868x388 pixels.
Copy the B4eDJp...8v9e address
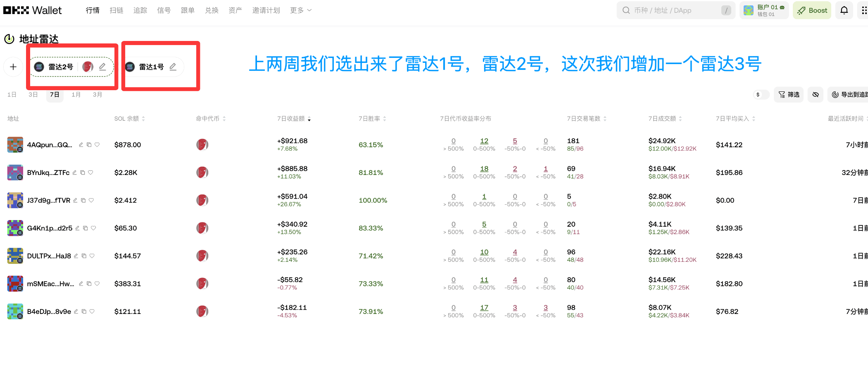coord(84,311)
